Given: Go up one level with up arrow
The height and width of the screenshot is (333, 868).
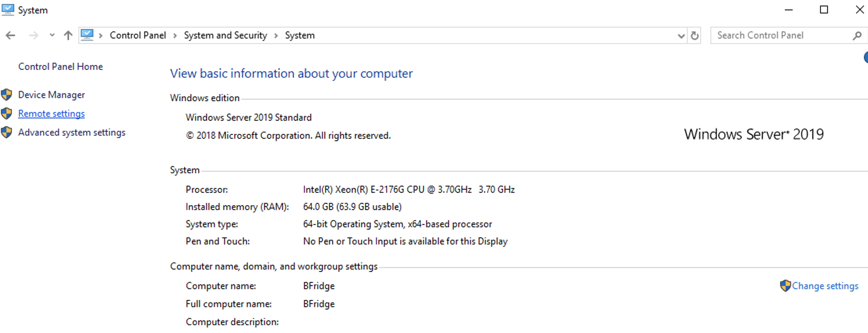Looking at the screenshot, I should (x=68, y=35).
